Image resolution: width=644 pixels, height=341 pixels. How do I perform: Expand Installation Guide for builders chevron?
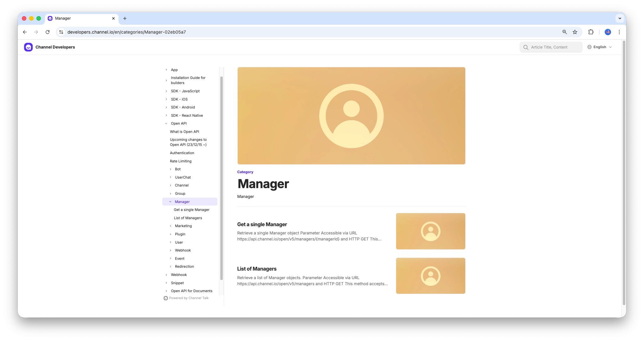pos(166,80)
